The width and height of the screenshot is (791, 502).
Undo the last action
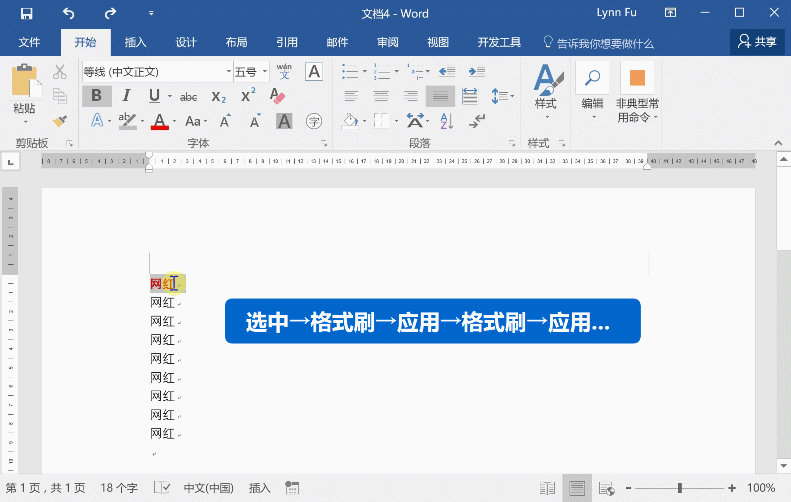tap(69, 14)
